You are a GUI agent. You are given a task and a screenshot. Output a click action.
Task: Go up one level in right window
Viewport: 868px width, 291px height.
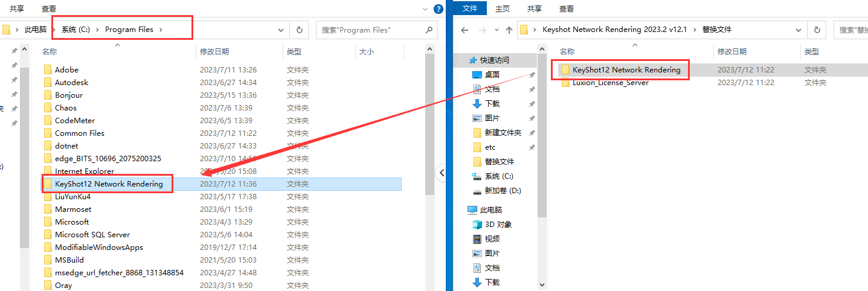click(509, 30)
